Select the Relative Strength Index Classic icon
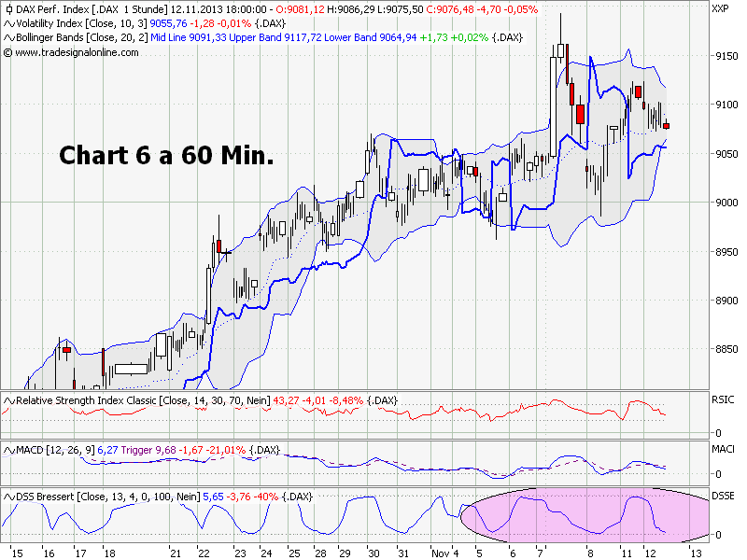747x560 pixels. [9, 400]
